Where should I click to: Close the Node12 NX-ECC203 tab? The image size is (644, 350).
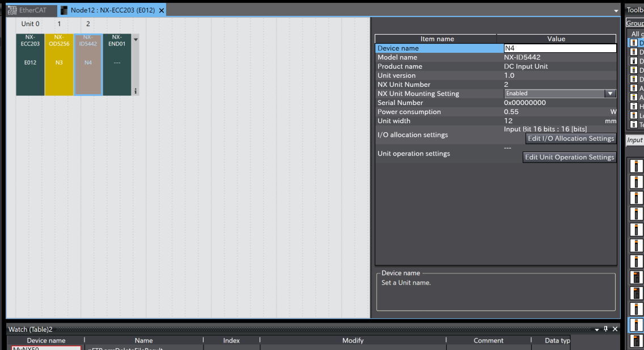coord(162,10)
